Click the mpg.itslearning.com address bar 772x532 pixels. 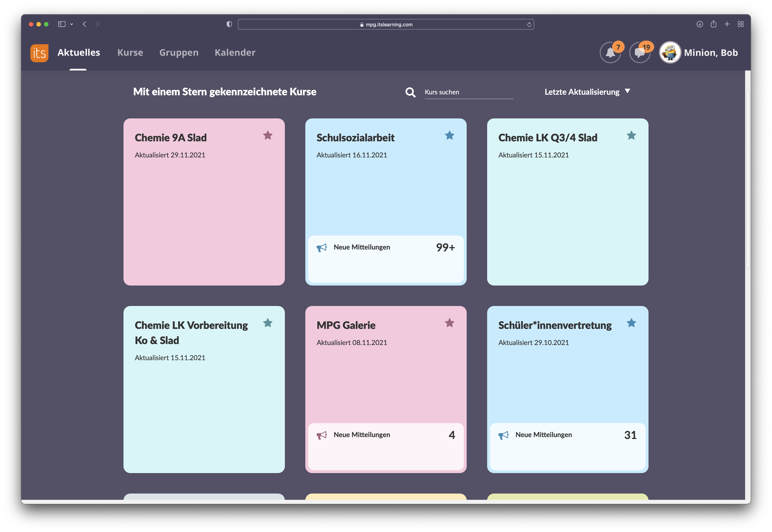[386, 24]
